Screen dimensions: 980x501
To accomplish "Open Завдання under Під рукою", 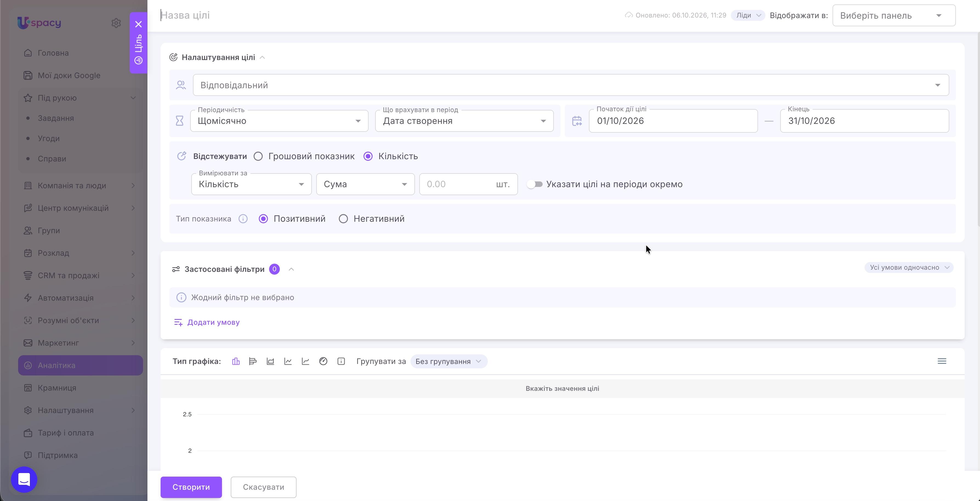I will (x=56, y=118).
